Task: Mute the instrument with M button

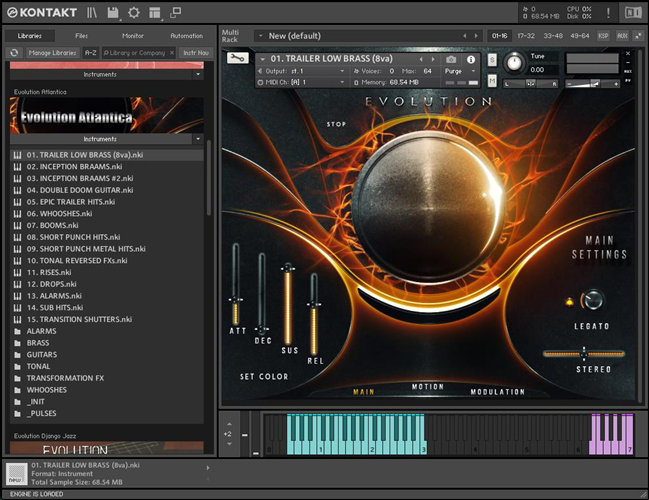Action: point(492,82)
